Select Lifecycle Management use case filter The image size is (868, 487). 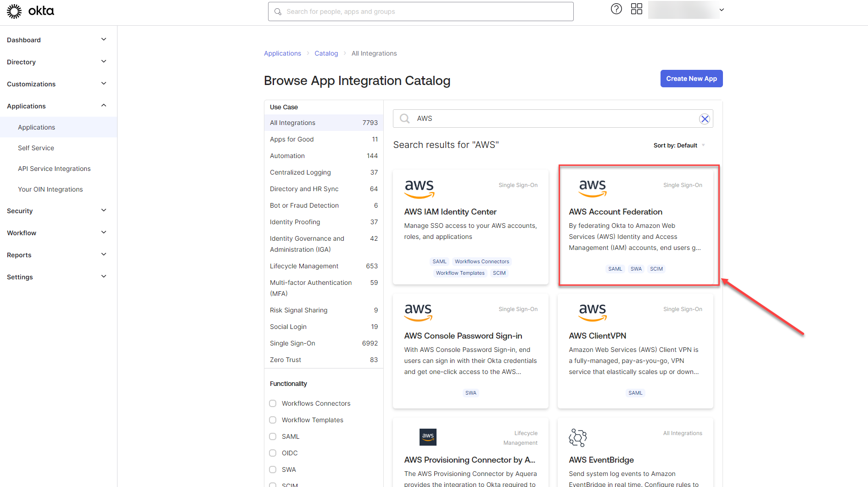click(304, 266)
